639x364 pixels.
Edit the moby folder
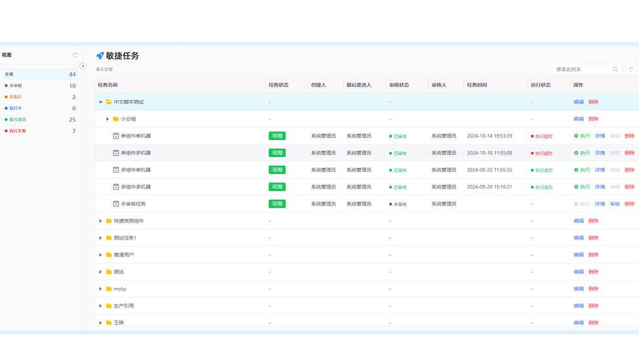coord(579,289)
